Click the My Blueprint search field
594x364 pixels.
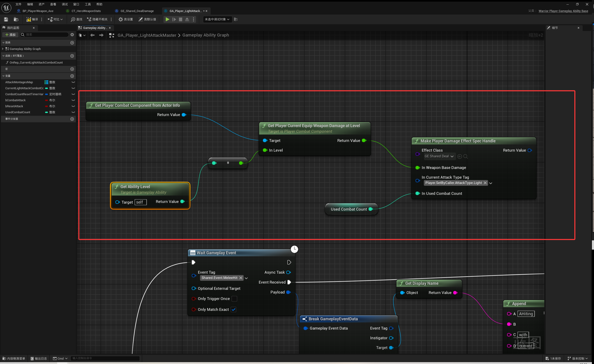[x=46, y=35]
